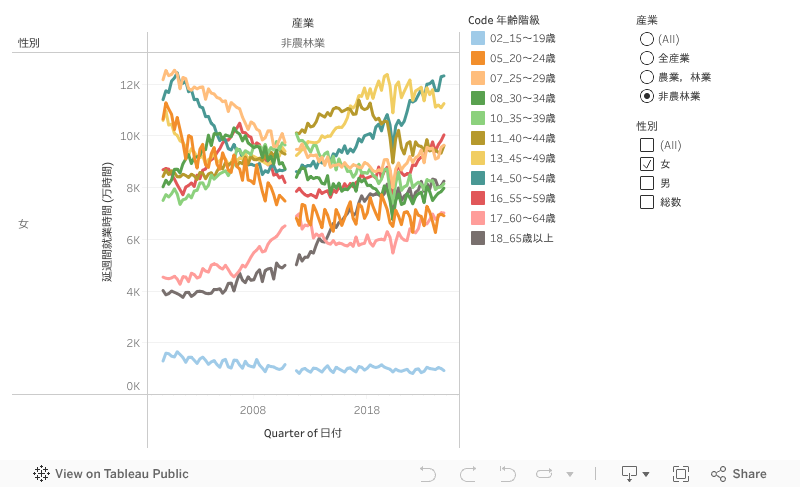Enter full screen mode
Viewport: 800px width, 487px height.
point(681,474)
